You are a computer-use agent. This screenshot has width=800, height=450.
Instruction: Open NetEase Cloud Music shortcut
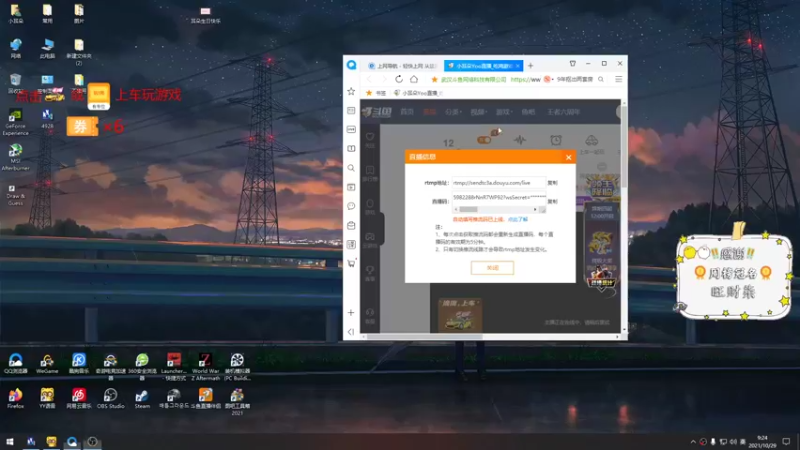(79, 398)
